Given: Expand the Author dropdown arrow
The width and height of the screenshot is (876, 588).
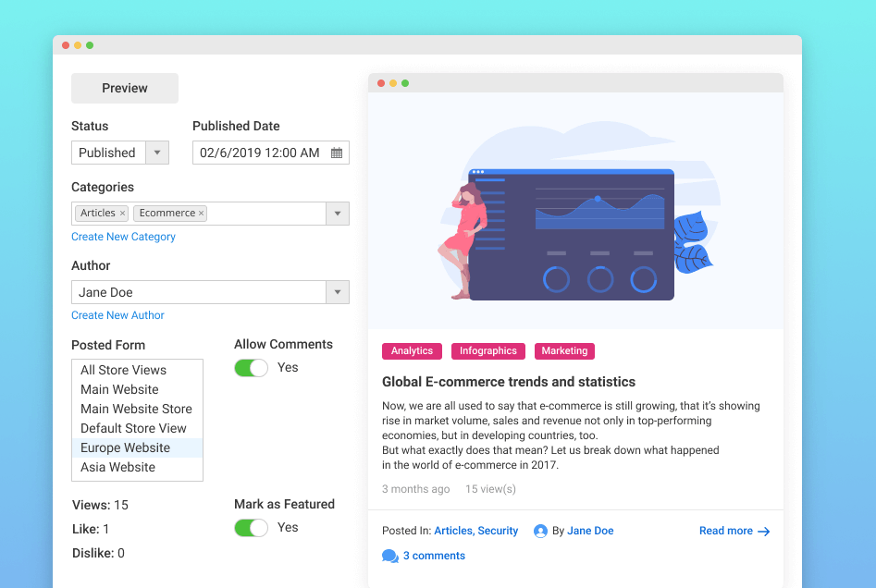Looking at the screenshot, I should (338, 292).
